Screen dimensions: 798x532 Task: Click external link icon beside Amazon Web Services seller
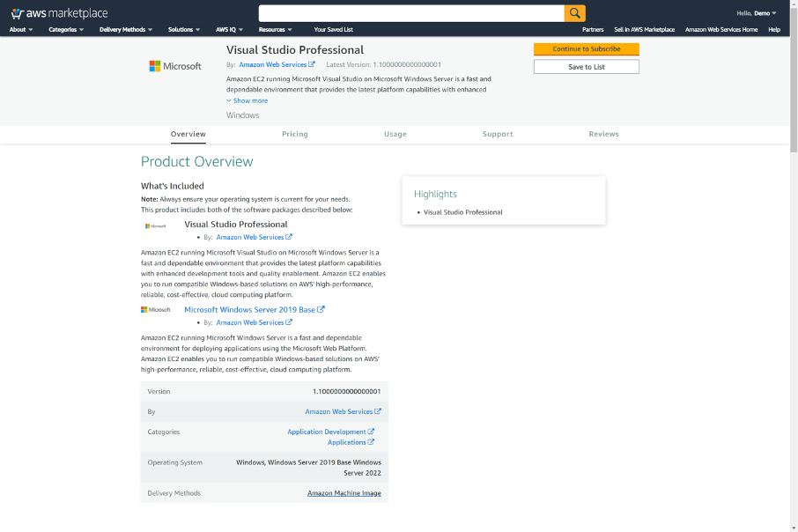[x=313, y=63]
